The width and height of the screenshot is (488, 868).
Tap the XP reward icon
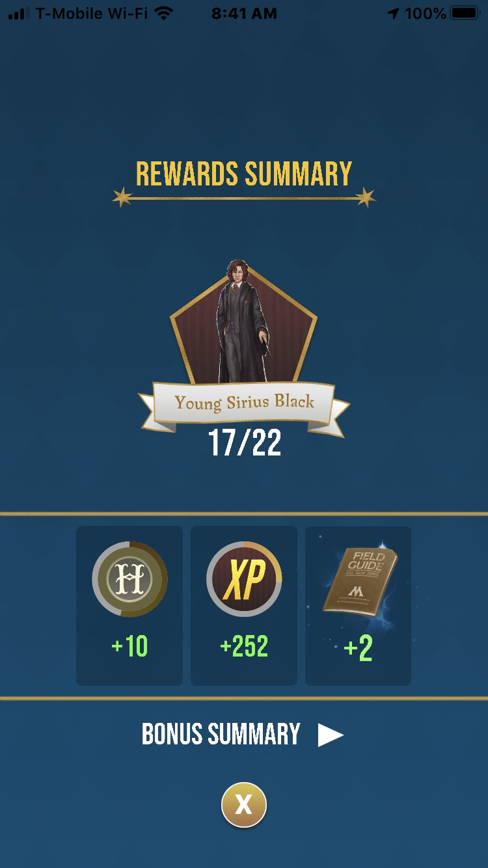244,579
